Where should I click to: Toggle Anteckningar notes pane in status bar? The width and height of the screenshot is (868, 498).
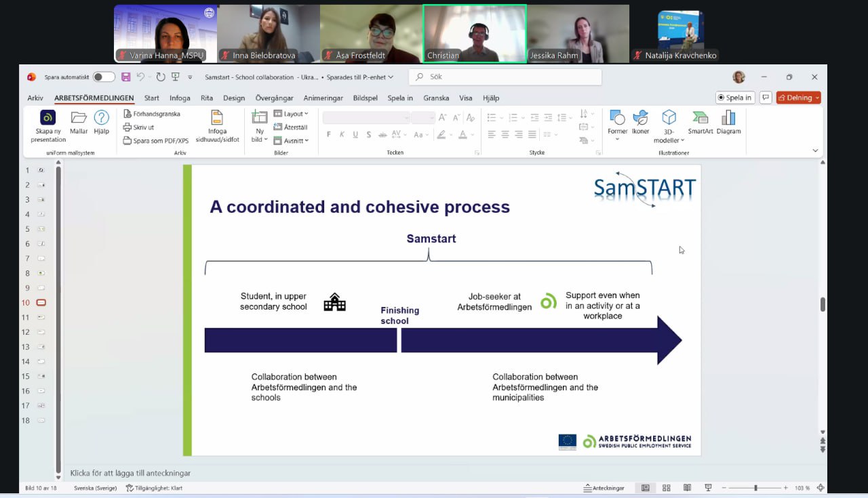pos(604,488)
